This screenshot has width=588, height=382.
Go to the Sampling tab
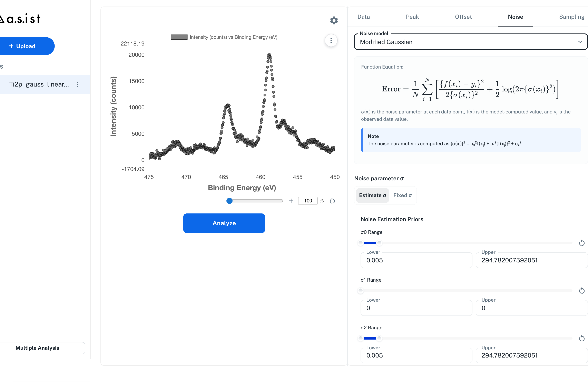coord(572,17)
